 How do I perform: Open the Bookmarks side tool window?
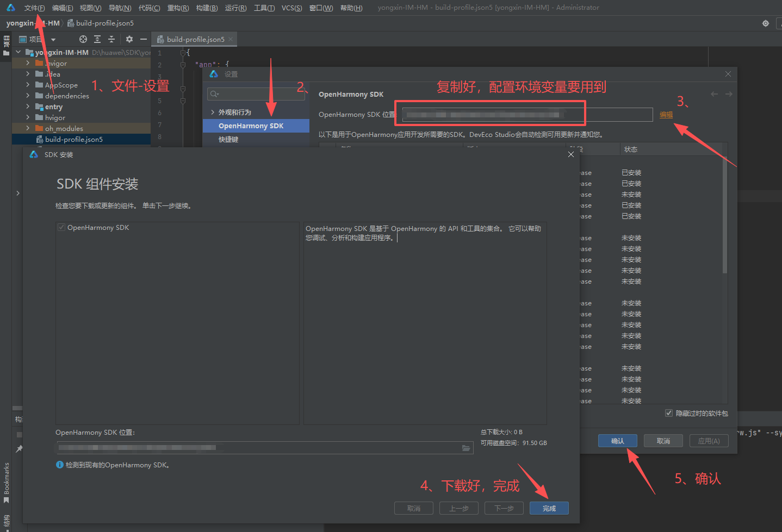(7, 482)
